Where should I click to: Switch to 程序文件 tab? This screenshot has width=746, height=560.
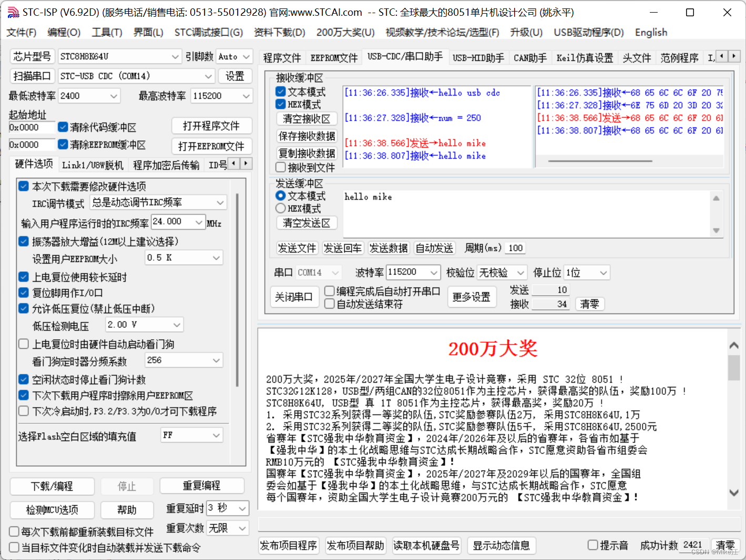[282, 58]
